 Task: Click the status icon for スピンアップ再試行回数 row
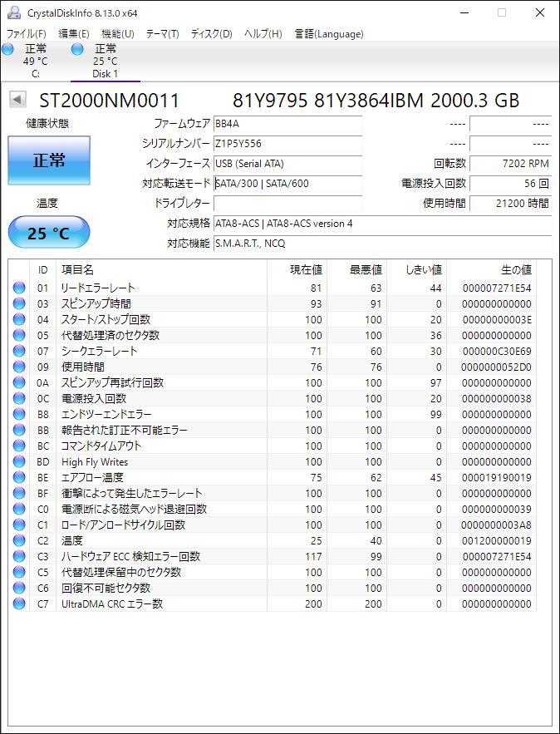[x=19, y=383]
